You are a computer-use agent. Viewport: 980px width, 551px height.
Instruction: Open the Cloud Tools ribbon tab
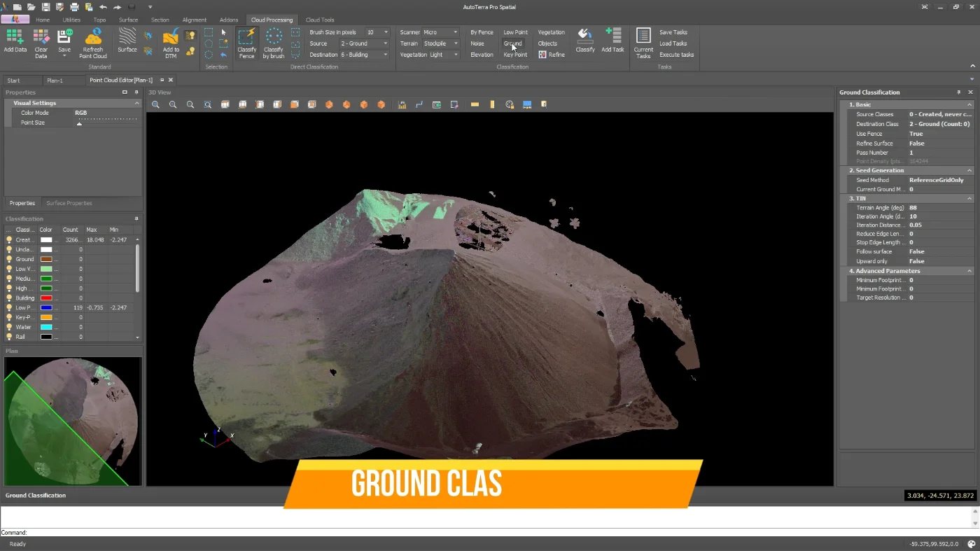click(320, 20)
